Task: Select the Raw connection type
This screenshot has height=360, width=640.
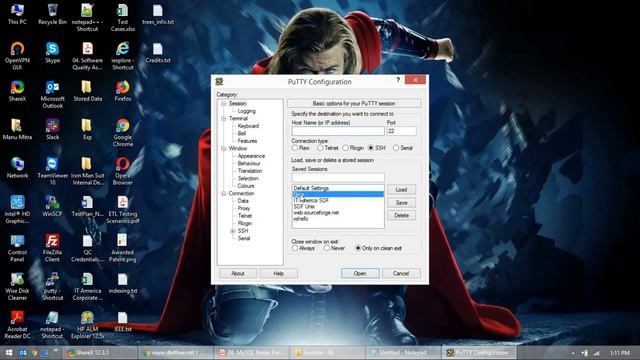Action: pyautogui.click(x=300, y=148)
